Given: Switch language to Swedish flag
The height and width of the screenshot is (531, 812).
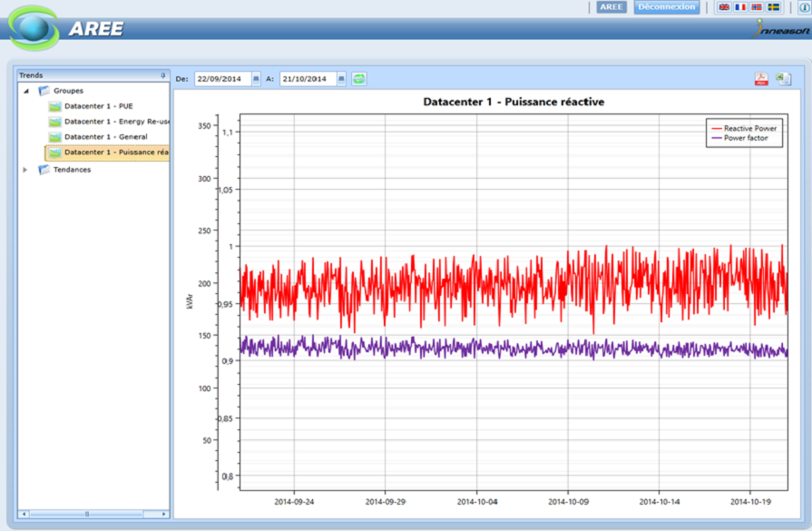Looking at the screenshot, I should [x=774, y=7].
